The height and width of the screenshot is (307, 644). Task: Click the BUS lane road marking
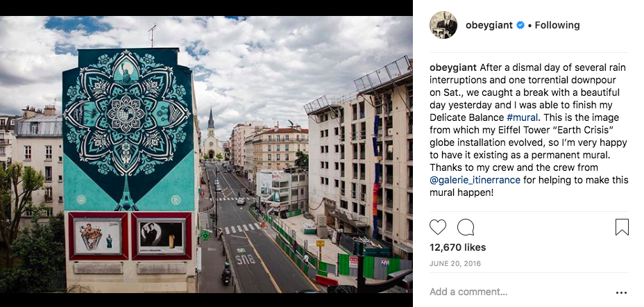245,259
